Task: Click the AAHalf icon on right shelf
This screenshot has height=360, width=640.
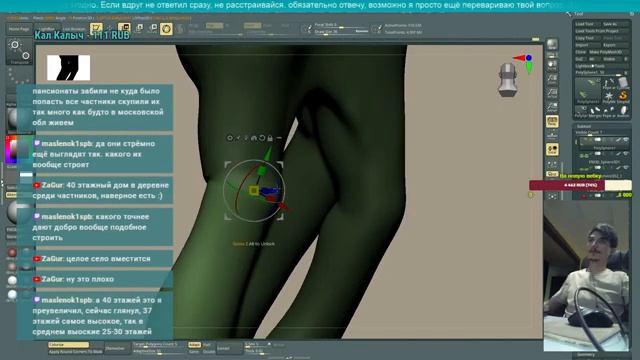Action: pyautogui.click(x=552, y=107)
